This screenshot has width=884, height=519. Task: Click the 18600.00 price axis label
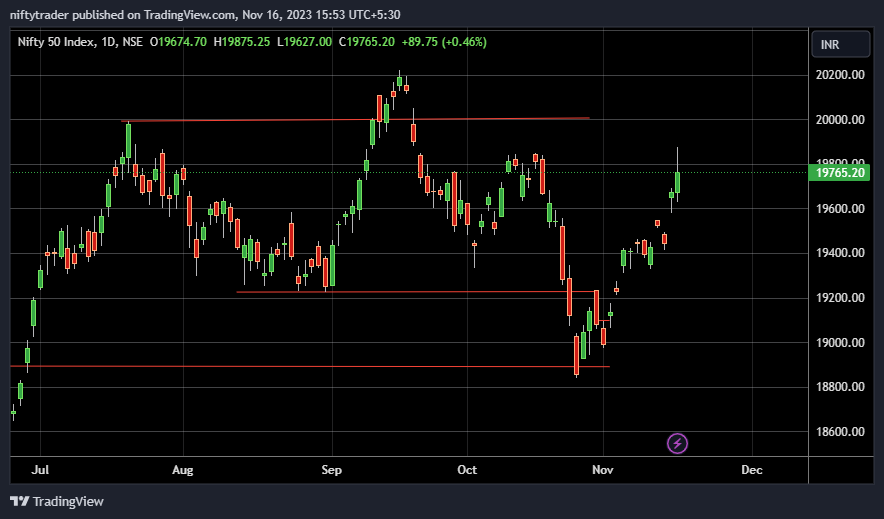point(840,432)
